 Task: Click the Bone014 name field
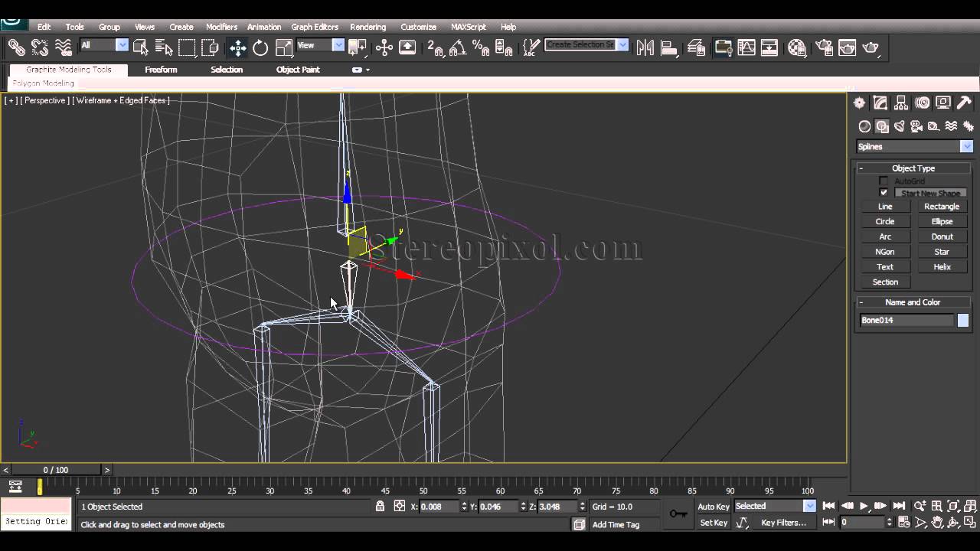[x=906, y=321]
